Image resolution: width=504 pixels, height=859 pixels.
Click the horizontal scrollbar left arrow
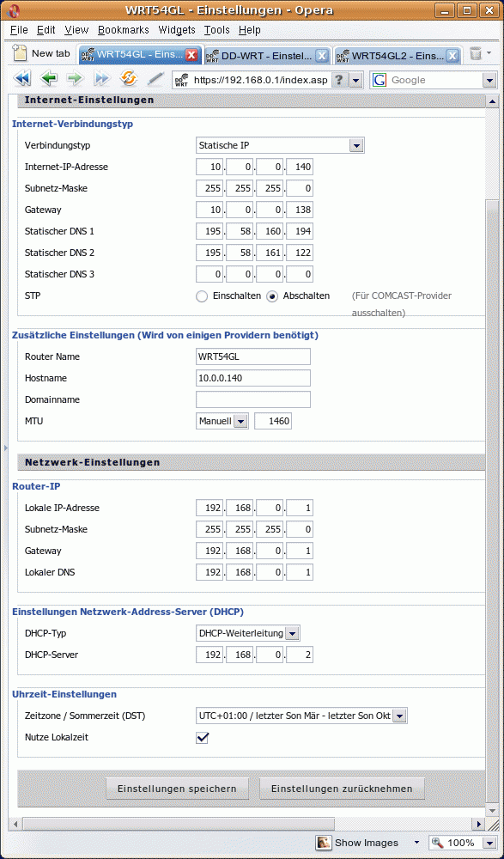click(16, 824)
